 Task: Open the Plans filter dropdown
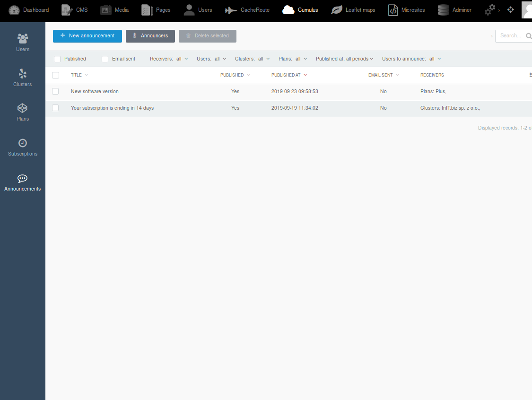pos(292,59)
